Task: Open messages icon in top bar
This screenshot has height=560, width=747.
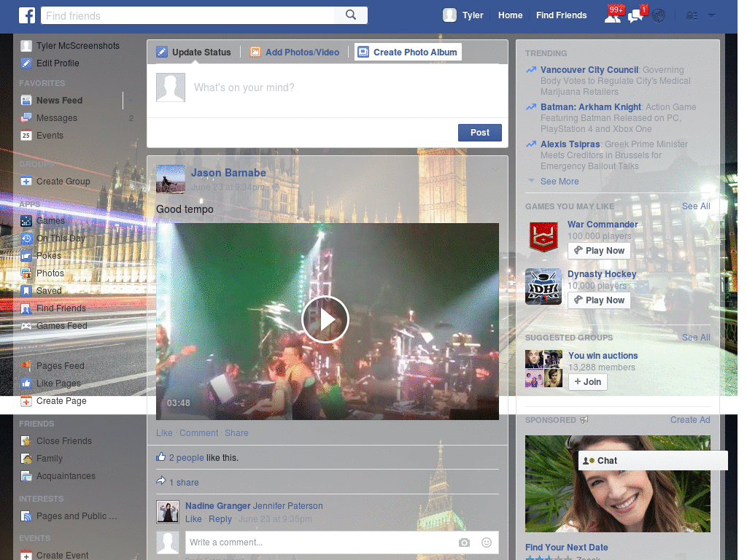Action: pos(635,16)
